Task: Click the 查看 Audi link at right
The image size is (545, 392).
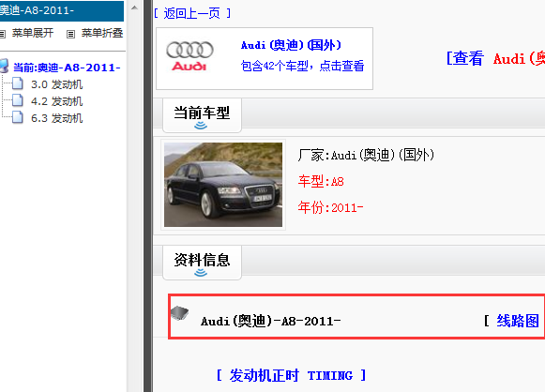Action: [495, 58]
